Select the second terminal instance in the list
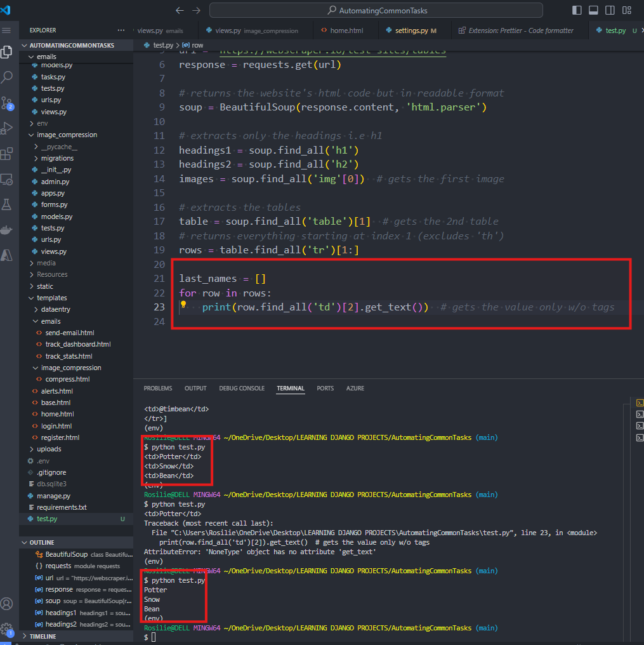This screenshot has height=645, width=644. click(x=640, y=414)
